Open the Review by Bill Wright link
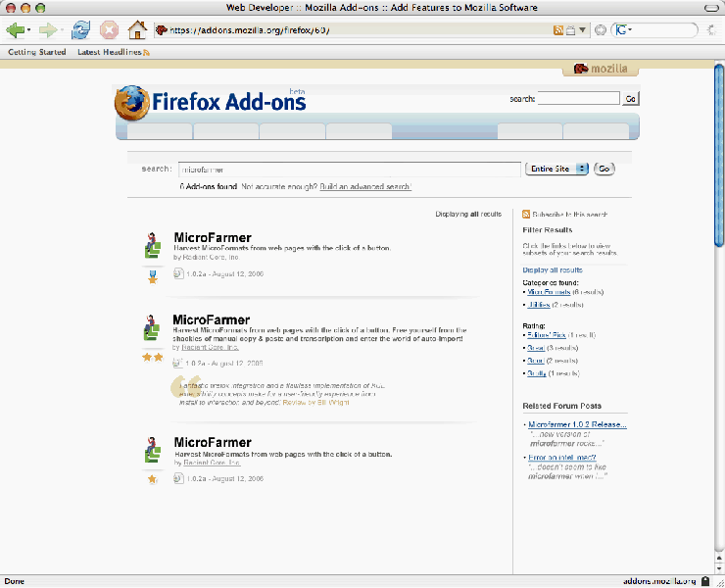 click(315, 403)
